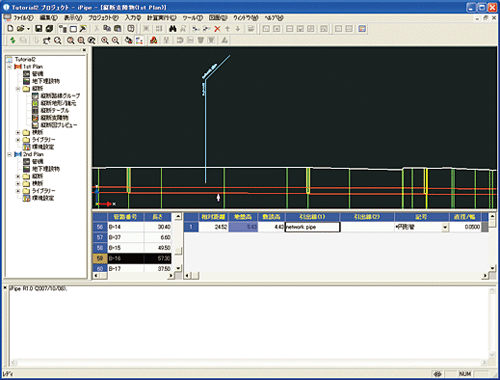Click the pipe list vertical scrollbar down arrow

(178, 268)
